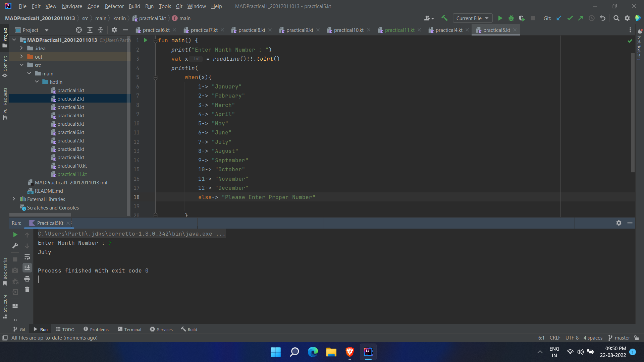The height and width of the screenshot is (362, 644).
Task: Open the Problems tool window
Action: [96, 329]
